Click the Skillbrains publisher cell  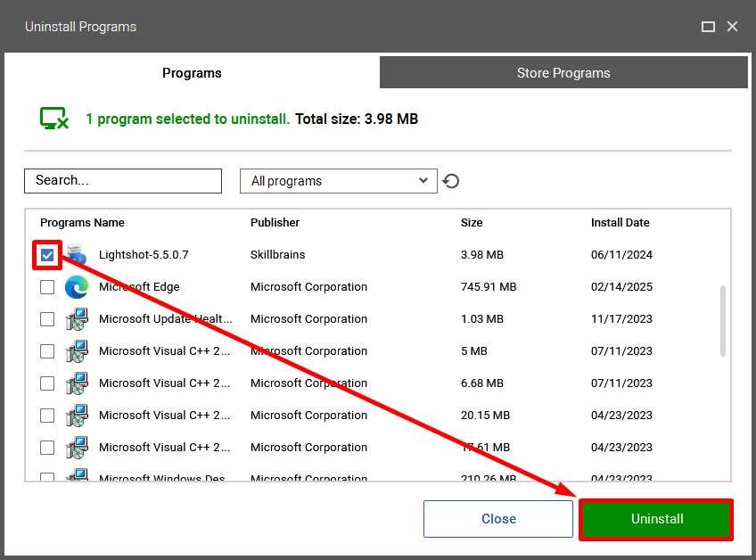pos(278,255)
